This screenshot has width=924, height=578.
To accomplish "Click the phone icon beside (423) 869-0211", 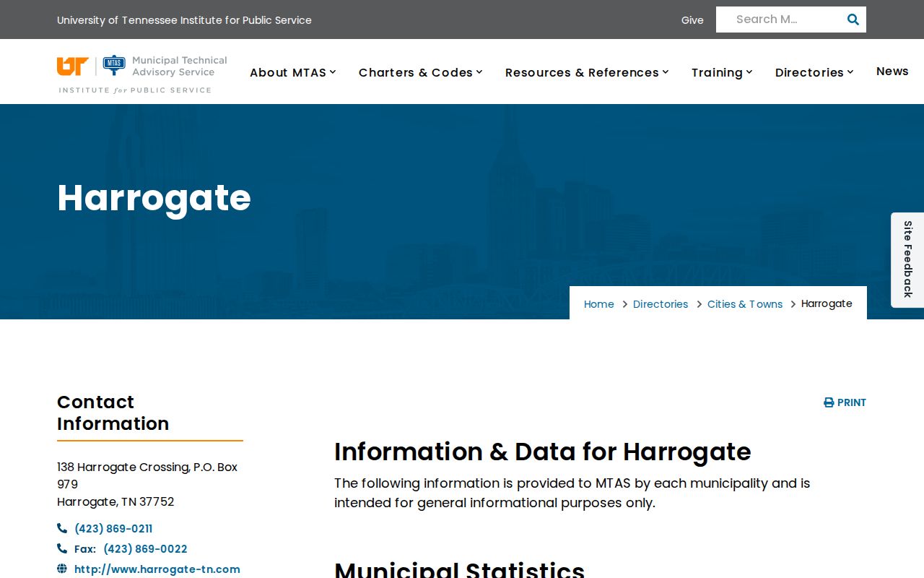I will click(x=62, y=528).
